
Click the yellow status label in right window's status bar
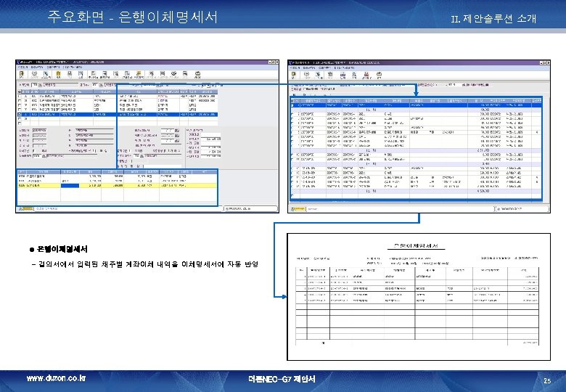click(x=298, y=208)
